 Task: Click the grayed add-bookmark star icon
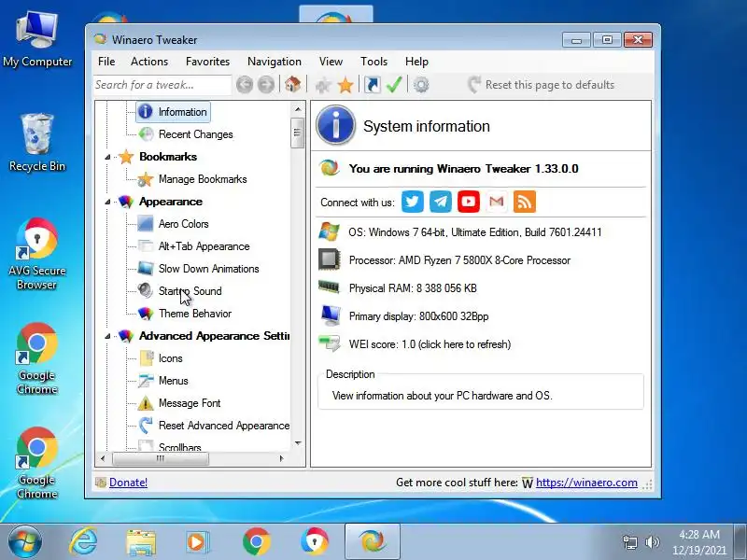click(323, 85)
